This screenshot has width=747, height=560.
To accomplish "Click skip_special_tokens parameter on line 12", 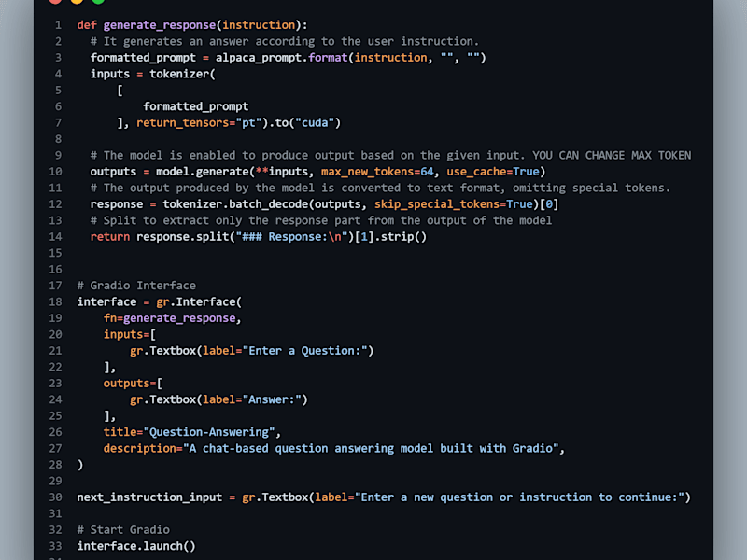I will (x=436, y=204).
